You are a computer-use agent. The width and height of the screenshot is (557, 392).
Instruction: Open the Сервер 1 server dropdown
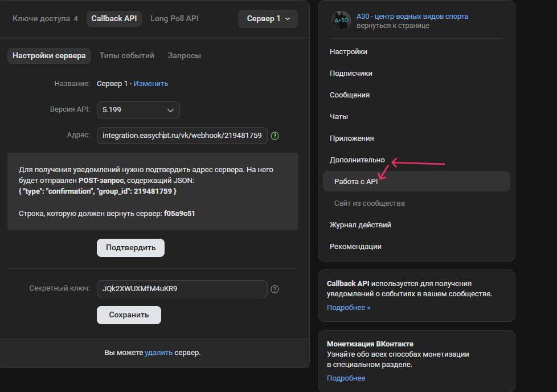(x=268, y=19)
